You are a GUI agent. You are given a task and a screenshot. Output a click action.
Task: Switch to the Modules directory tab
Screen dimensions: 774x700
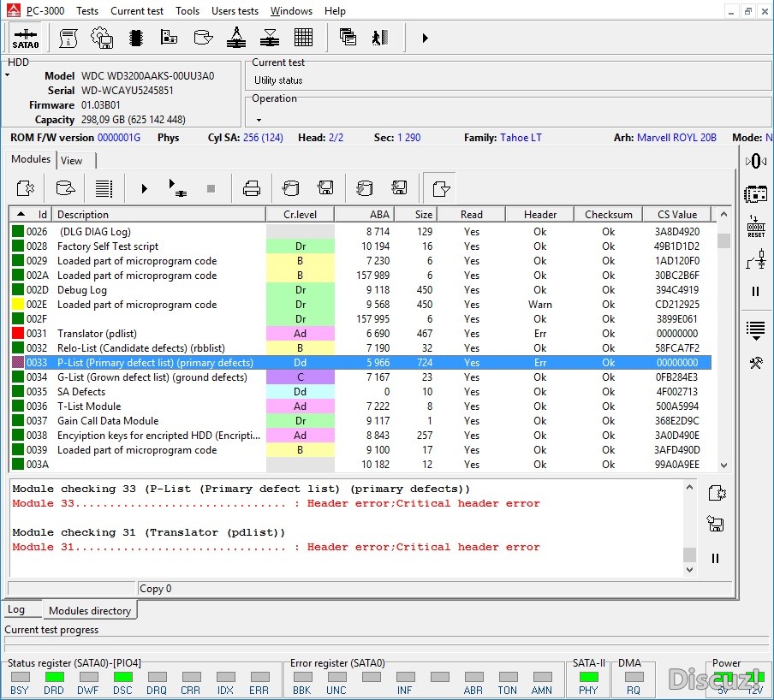90,610
